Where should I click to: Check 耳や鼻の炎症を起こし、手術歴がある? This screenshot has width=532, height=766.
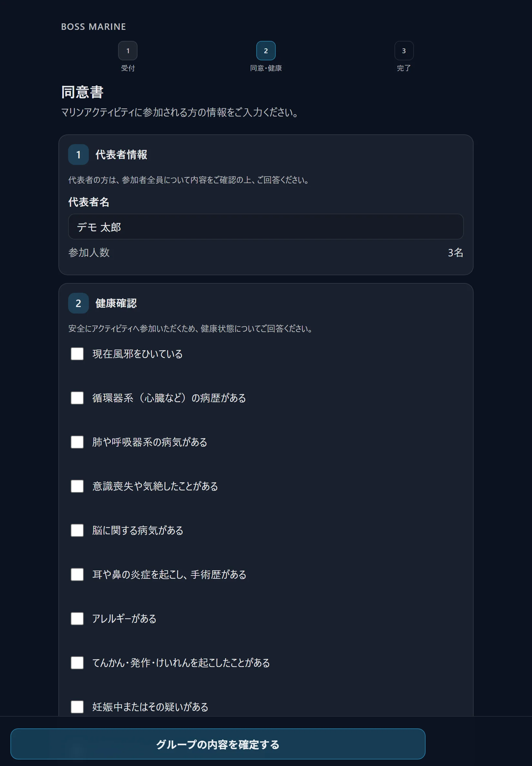pos(77,574)
